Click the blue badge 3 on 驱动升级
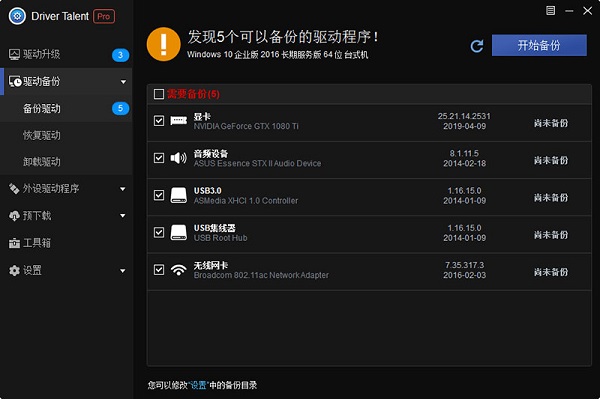The image size is (600, 399). tap(120, 55)
